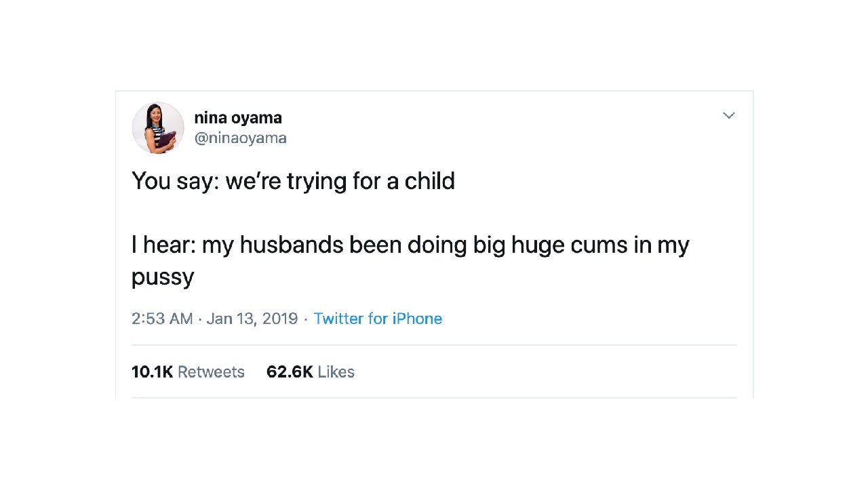Image resolution: width=868 pixels, height=488 pixels.
Task: Open the 2:53 AM timestamp
Action: (x=162, y=319)
